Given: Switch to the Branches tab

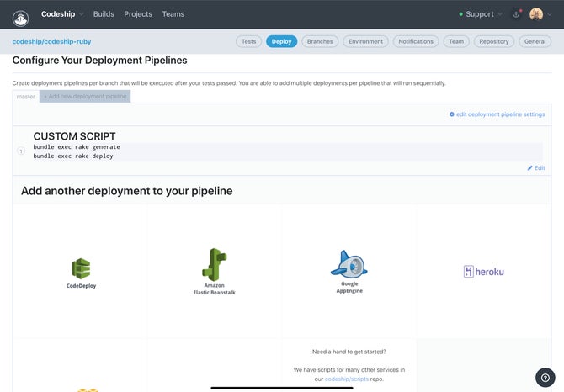Looking at the screenshot, I should click(x=320, y=41).
